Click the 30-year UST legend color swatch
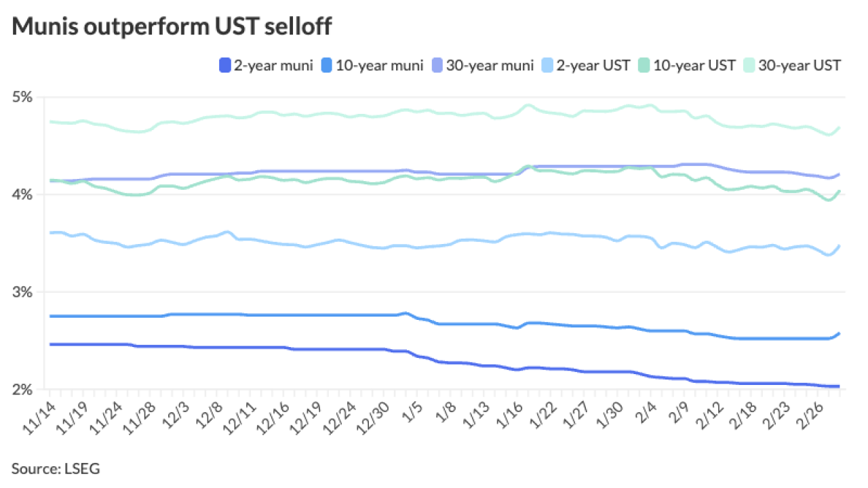 coord(749,66)
